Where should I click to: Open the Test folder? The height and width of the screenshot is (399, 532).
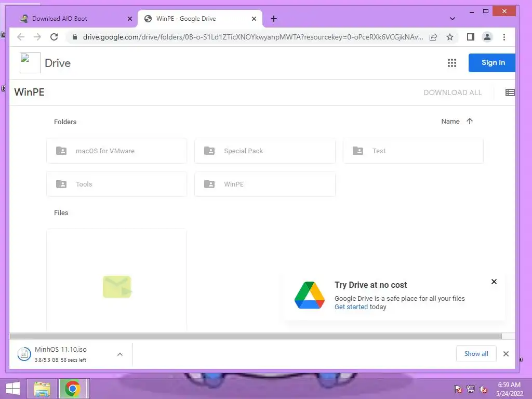coord(413,151)
